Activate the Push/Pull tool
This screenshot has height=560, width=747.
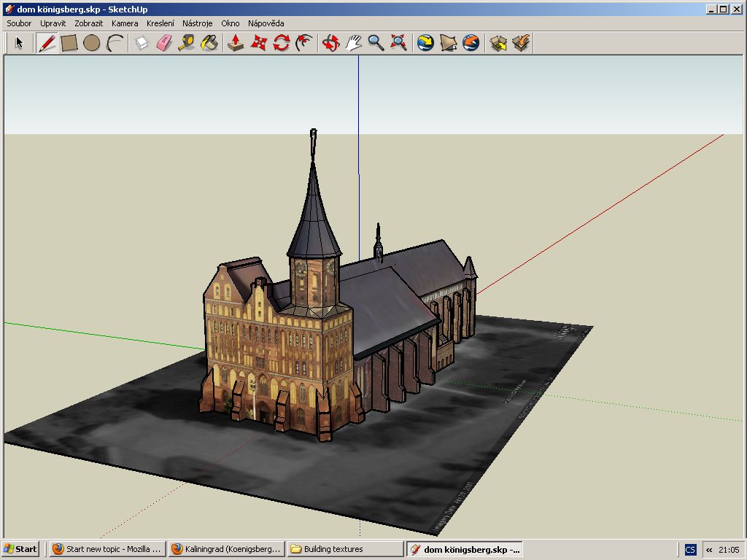tap(236, 43)
